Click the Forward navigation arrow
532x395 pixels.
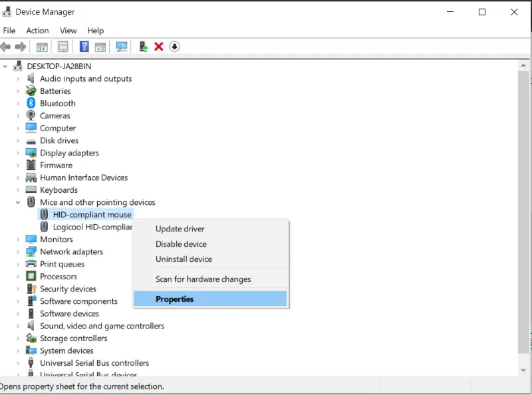(x=20, y=46)
